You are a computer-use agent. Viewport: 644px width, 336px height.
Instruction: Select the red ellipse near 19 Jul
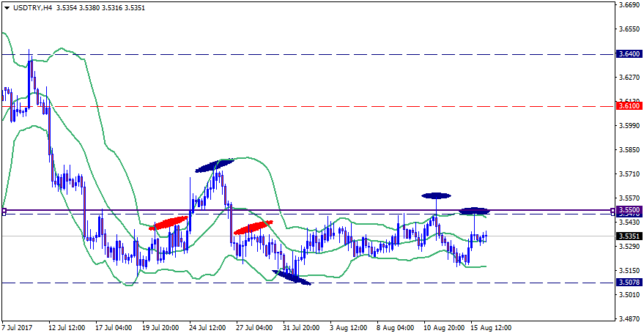(x=169, y=223)
